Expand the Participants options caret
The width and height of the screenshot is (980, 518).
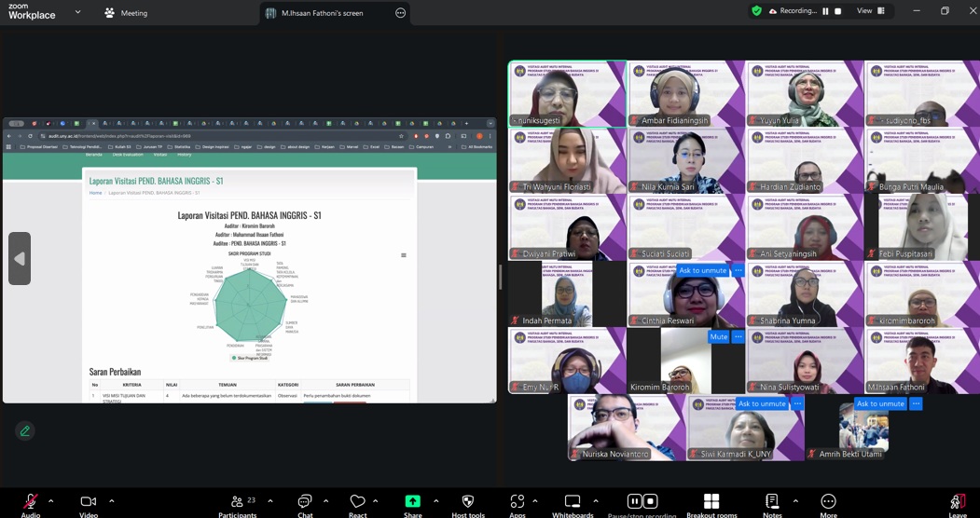pos(270,500)
